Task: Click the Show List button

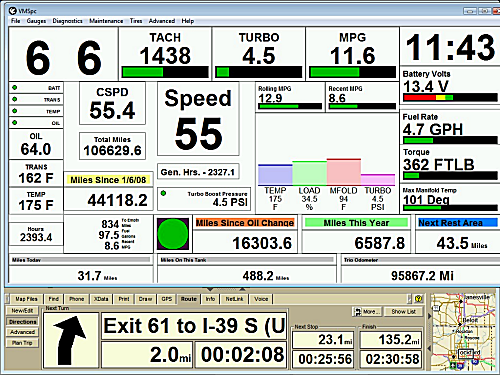Action: (x=403, y=312)
